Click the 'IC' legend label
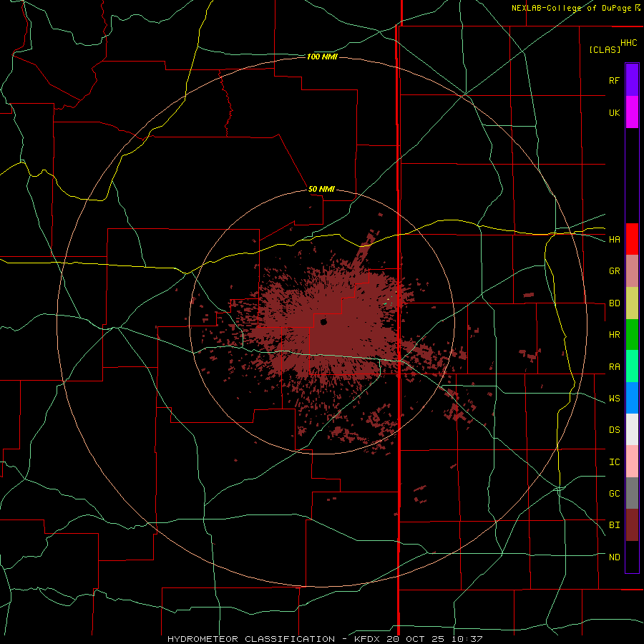This screenshot has height=644, width=644. [x=614, y=462]
